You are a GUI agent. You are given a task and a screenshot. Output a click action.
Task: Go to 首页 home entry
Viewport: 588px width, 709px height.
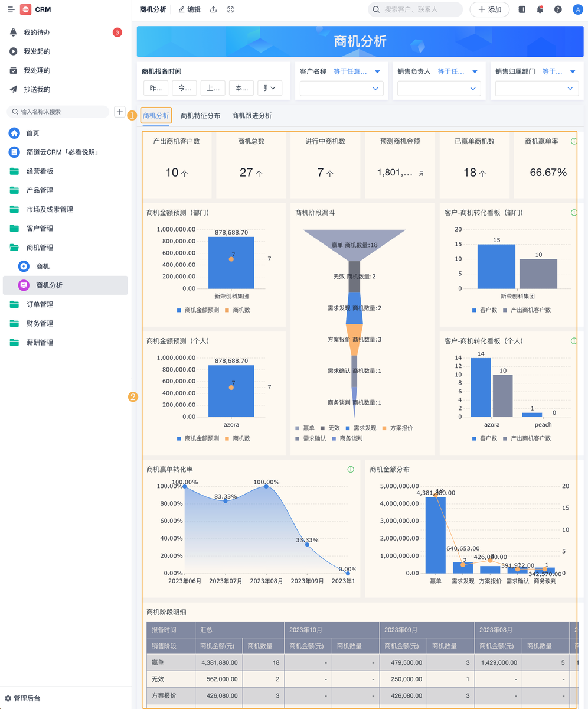click(x=65, y=134)
